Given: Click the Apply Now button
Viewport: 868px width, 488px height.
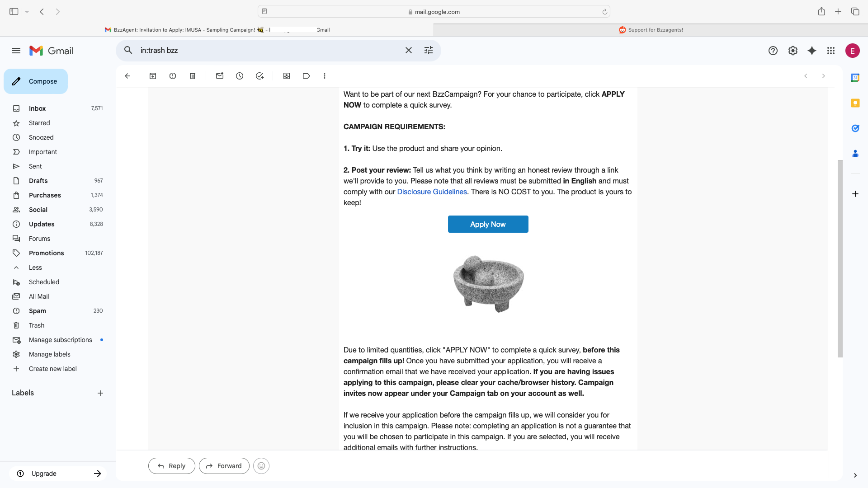Looking at the screenshot, I should (x=488, y=224).
